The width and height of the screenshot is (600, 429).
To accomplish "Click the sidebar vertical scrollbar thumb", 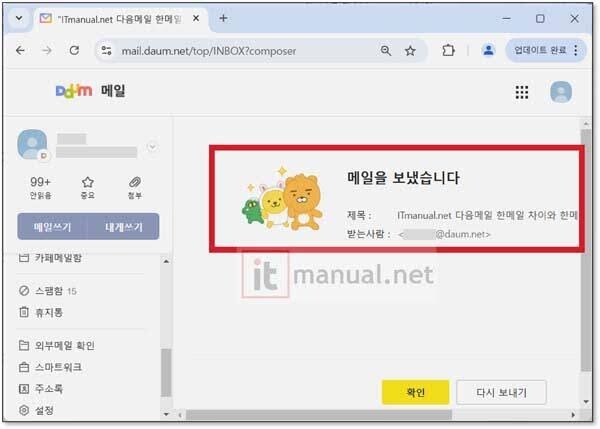I will (166, 372).
